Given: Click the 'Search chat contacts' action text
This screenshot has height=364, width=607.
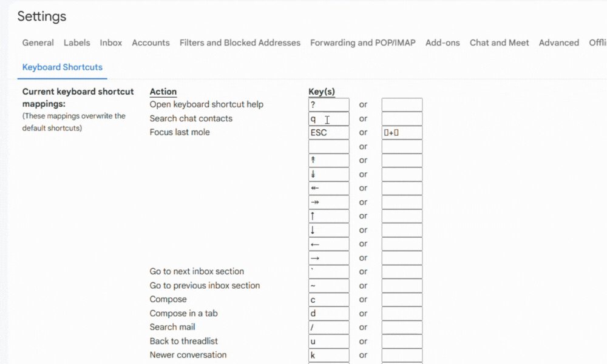Looking at the screenshot, I should [191, 118].
